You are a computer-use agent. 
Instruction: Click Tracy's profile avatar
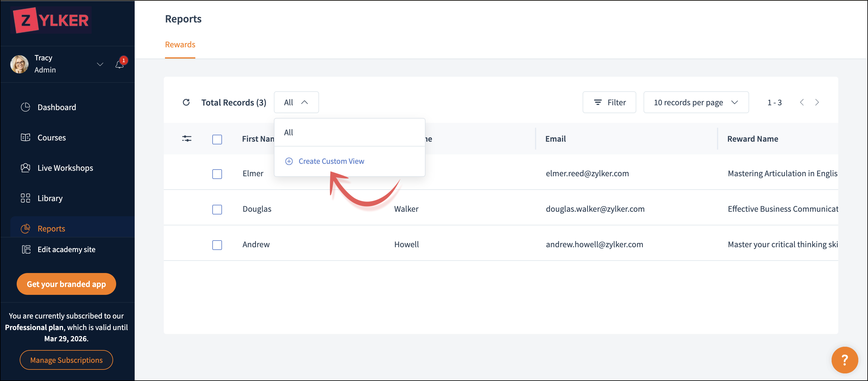[19, 64]
